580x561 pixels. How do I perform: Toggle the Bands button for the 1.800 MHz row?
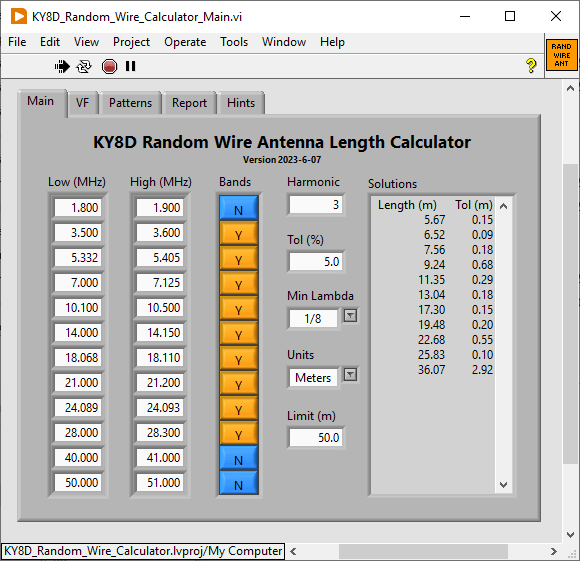239,209
